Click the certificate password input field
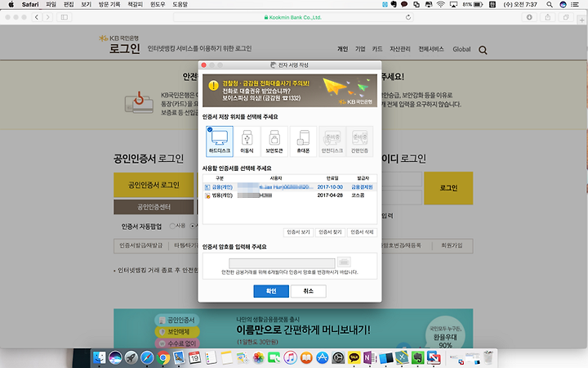 pyautogui.click(x=282, y=263)
